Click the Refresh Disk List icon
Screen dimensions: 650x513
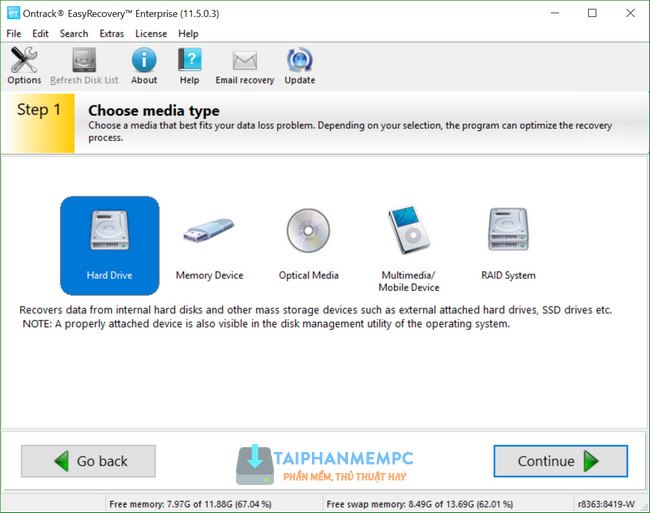pos(84,65)
